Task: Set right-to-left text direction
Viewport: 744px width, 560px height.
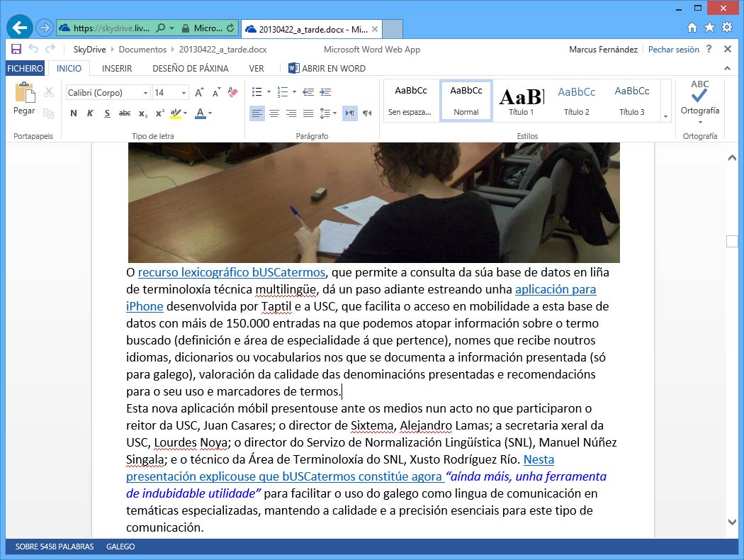Action: pyautogui.click(x=367, y=113)
